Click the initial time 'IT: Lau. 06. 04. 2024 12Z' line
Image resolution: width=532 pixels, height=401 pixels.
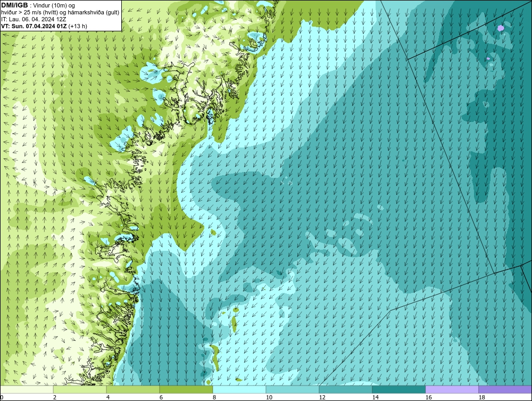click(x=34, y=19)
